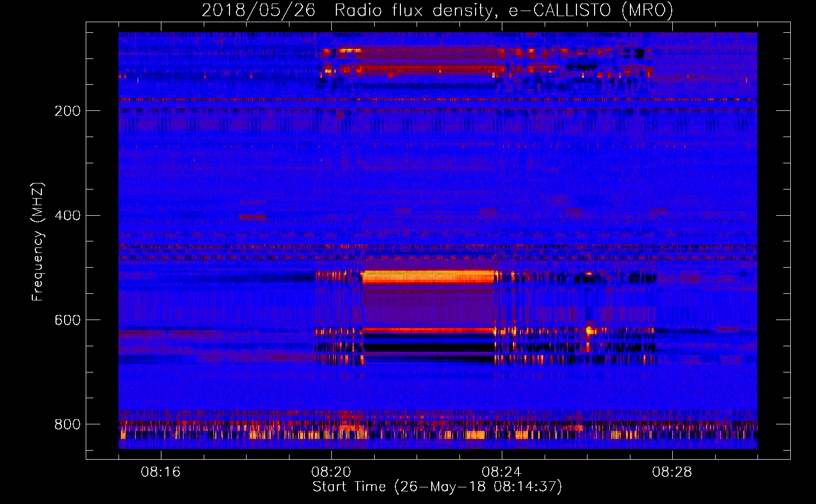Click the 08:28 time tick label

[x=672, y=472]
